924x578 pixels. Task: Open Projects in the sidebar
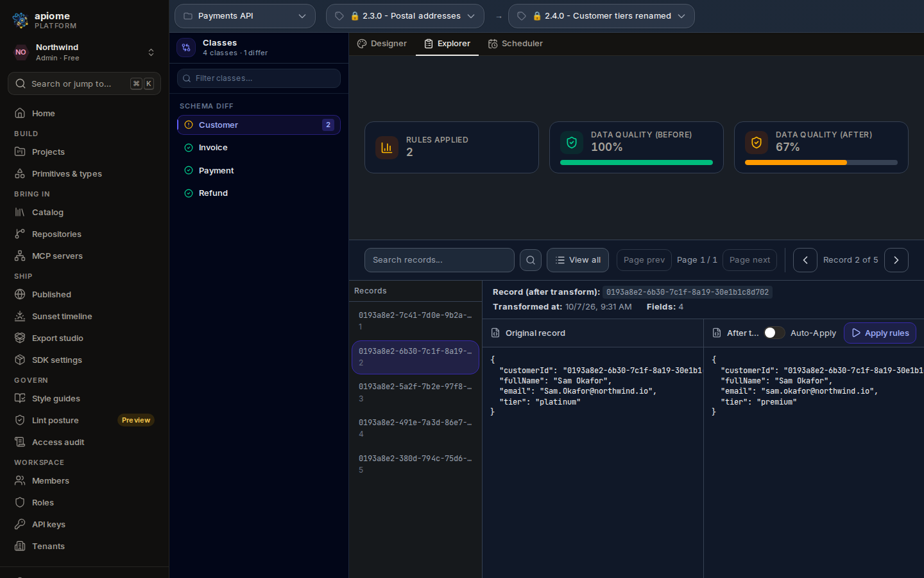pos(84,152)
